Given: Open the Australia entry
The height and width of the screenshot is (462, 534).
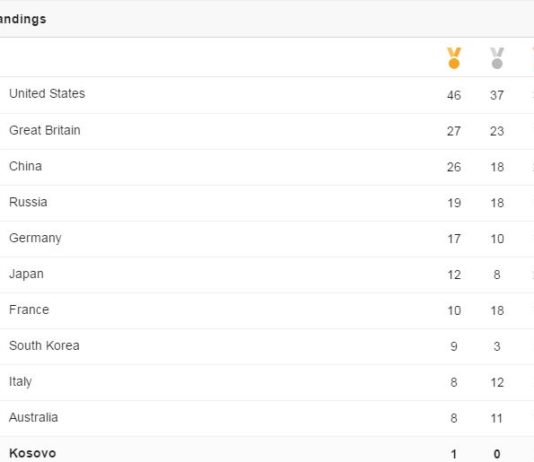Looking at the screenshot, I should (267, 418).
